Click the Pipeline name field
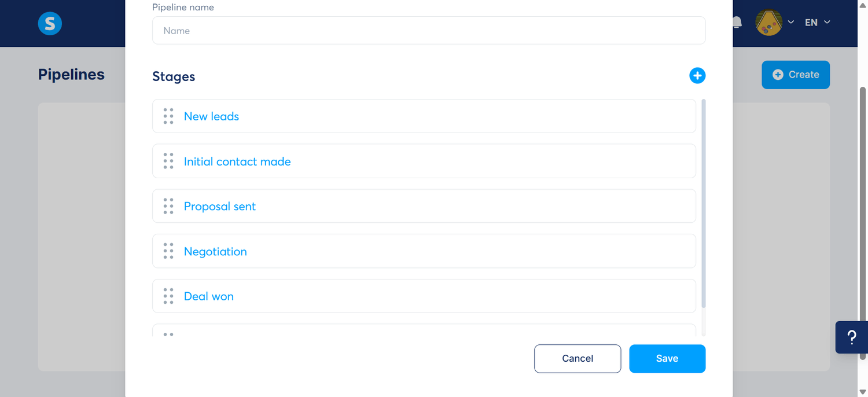The width and height of the screenshot is (868, 397). tap(428, 30)
